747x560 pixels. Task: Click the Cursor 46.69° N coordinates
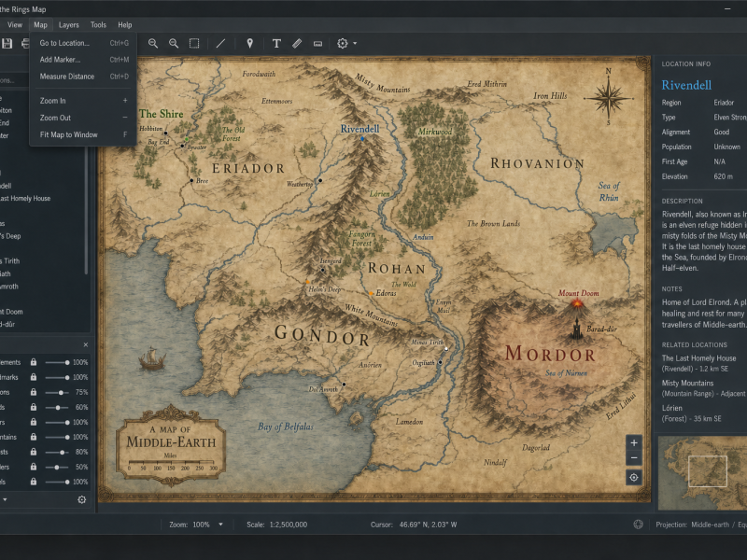point(414,525)
